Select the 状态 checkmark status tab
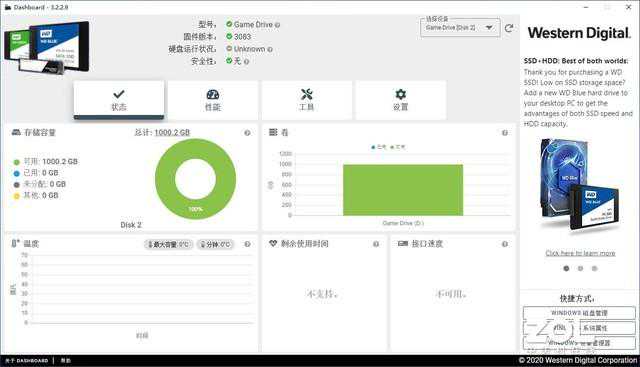 point(119,100)
